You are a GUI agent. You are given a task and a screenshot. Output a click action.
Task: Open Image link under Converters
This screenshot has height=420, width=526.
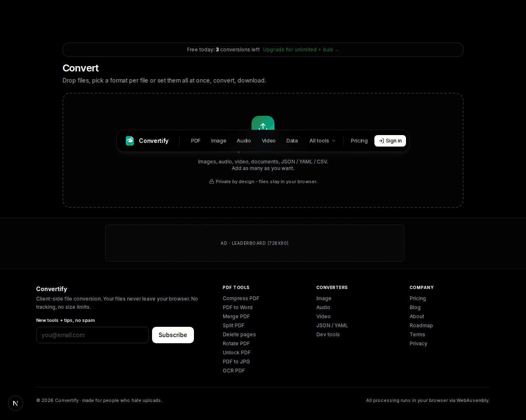(324, 298)
